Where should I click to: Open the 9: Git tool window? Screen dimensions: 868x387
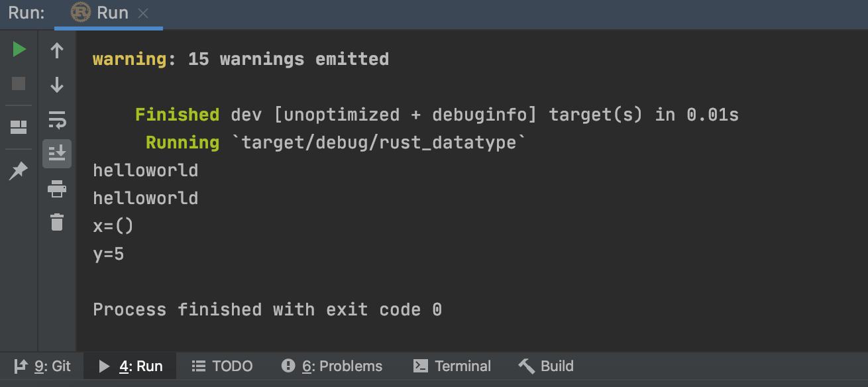42,366
